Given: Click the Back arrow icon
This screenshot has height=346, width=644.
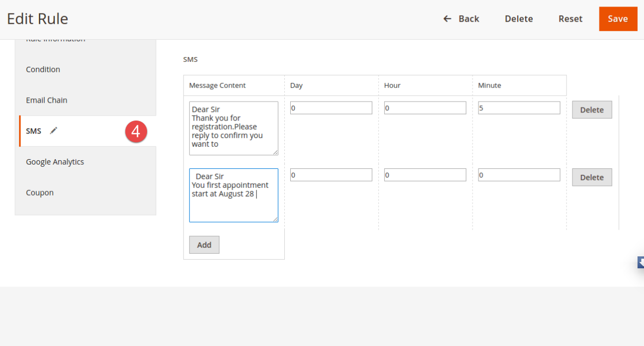Looking at the screenshot, I should click(x=447, y=19).
